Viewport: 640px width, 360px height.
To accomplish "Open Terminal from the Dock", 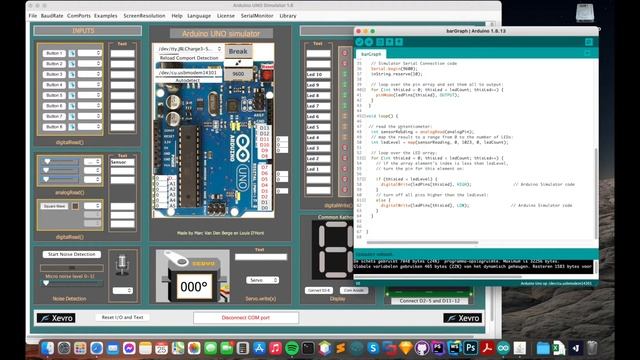I will [x=308, y=348].
